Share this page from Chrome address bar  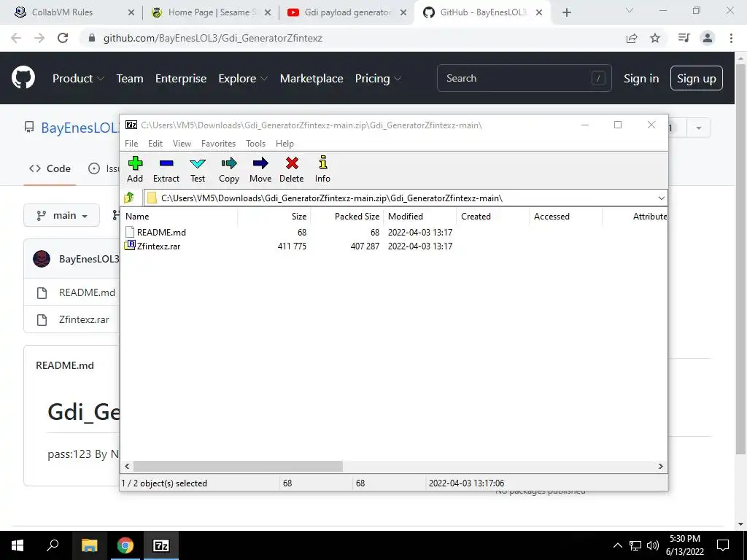(632, 38)
